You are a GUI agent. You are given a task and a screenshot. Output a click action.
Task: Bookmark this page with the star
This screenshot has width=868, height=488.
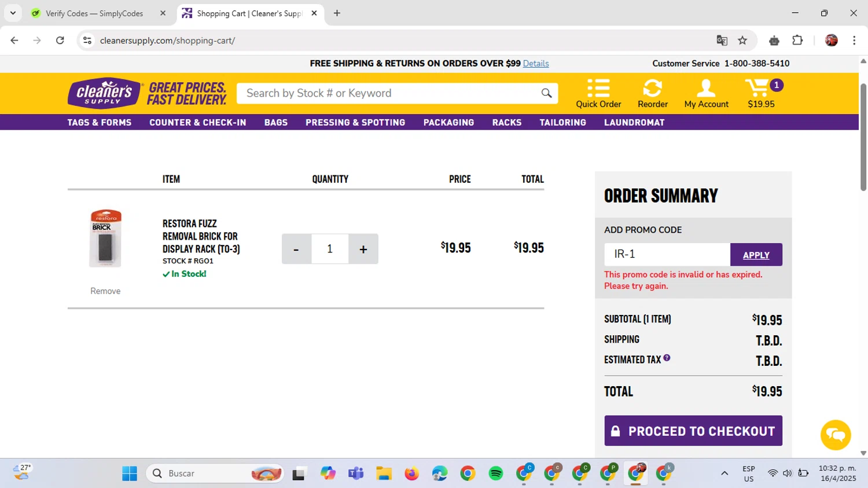point(742,41)
